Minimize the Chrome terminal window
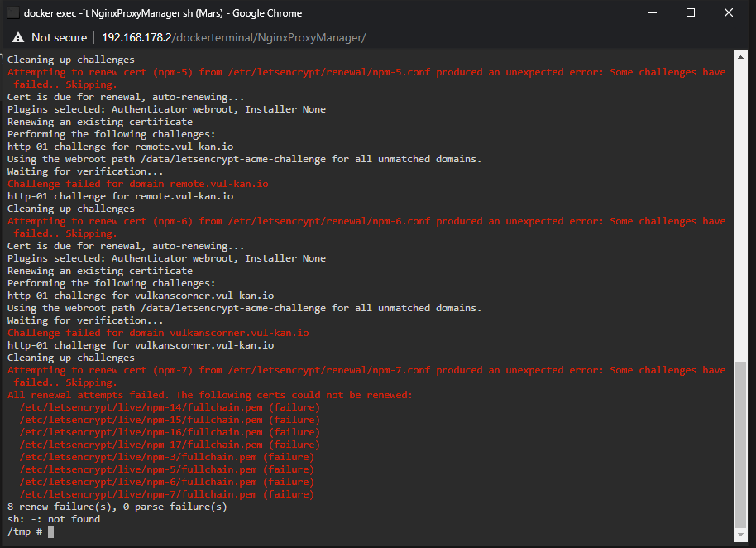The image size is (756, 548). click(x=653, y=13)
